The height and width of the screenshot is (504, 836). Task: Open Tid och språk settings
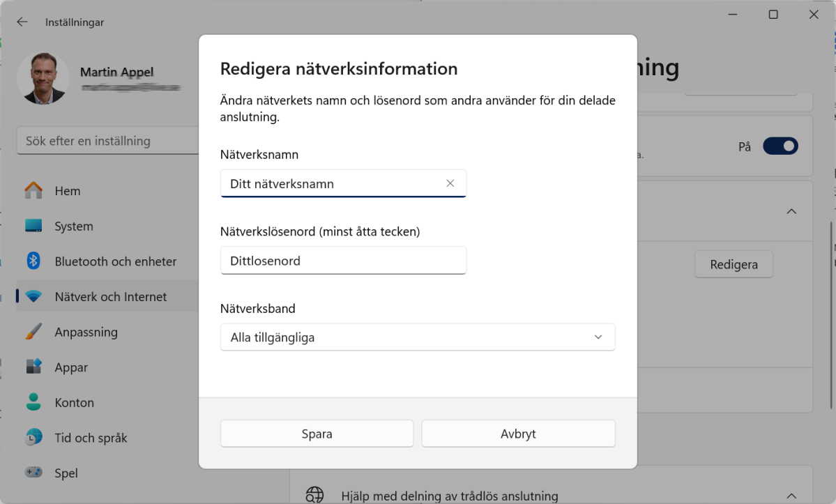tap(33, 438)
